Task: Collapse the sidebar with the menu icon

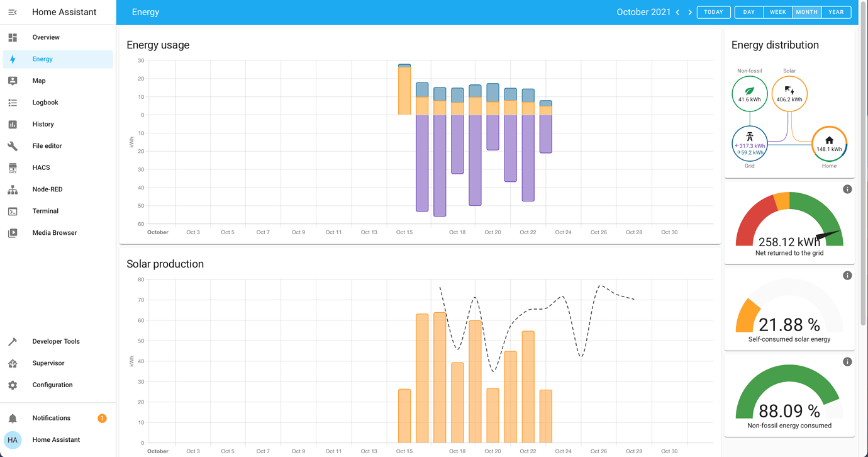Action: coord(12,12)
